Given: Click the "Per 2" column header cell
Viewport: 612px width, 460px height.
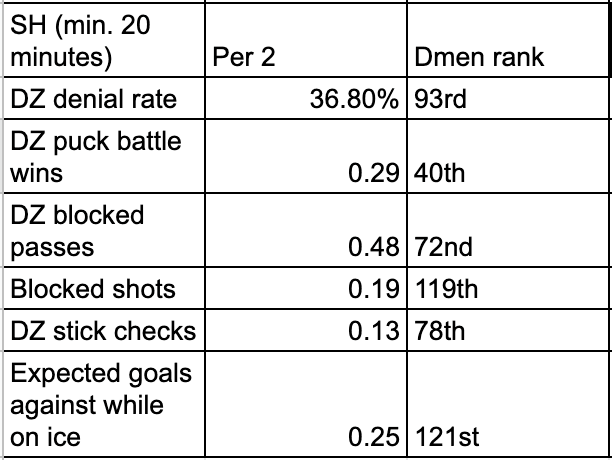Looking at the screenshot, I should click(306, 41).
